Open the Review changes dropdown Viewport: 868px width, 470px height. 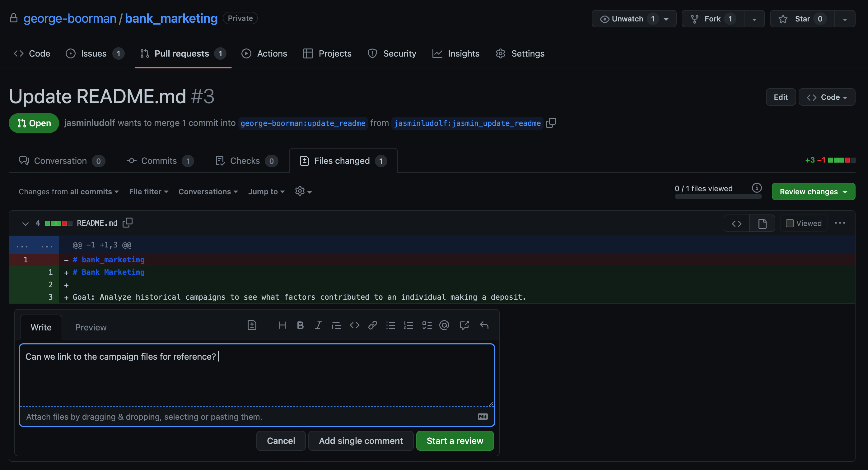tap(813, 191)
